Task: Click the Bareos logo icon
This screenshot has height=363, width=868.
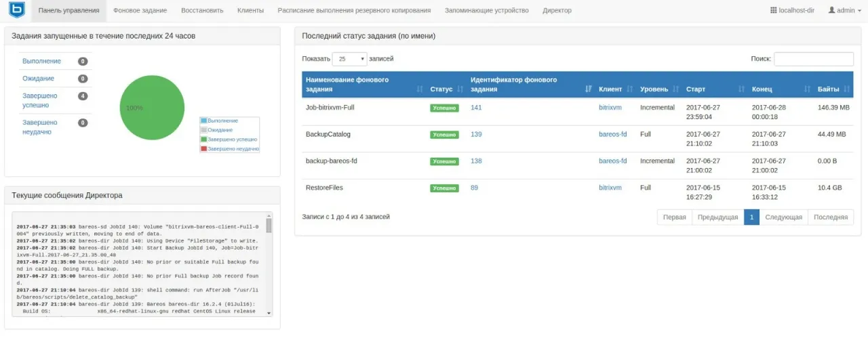Action: coord(16,10)
